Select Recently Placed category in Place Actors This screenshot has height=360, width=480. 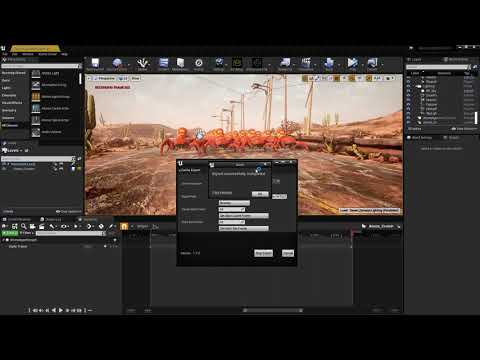pos(14,73)
